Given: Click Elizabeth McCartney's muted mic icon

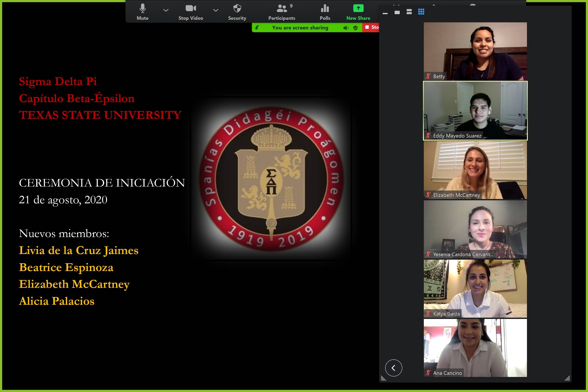Looking at the screenshot, I should [428, 195].
